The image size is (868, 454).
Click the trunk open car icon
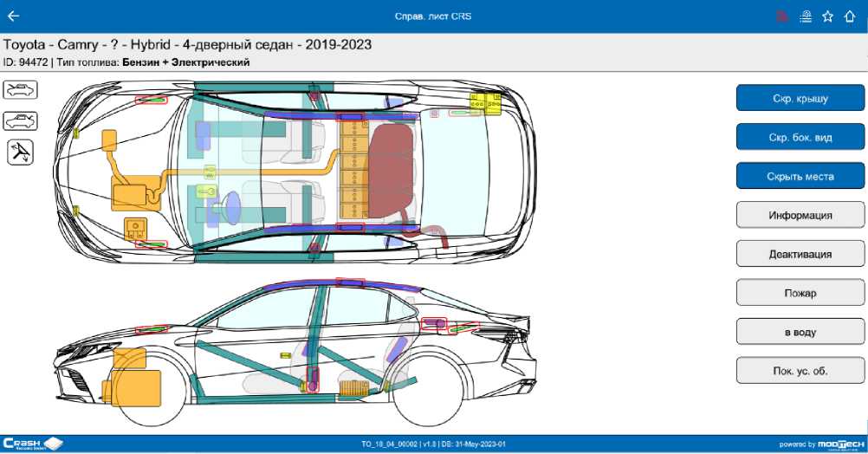pos(21,120)
